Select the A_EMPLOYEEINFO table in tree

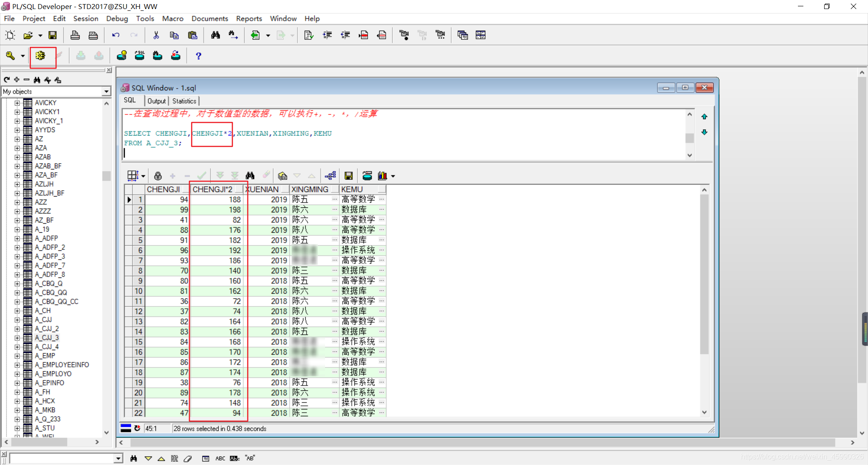tap(62, 365)
